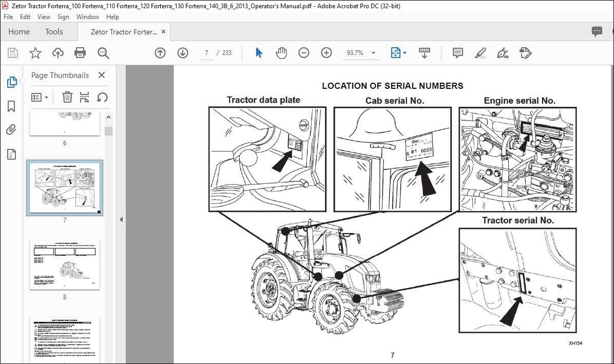Open the chat notifications icon at top right
The width and height of the screenshot is (614, 364).
coord(597,32)
